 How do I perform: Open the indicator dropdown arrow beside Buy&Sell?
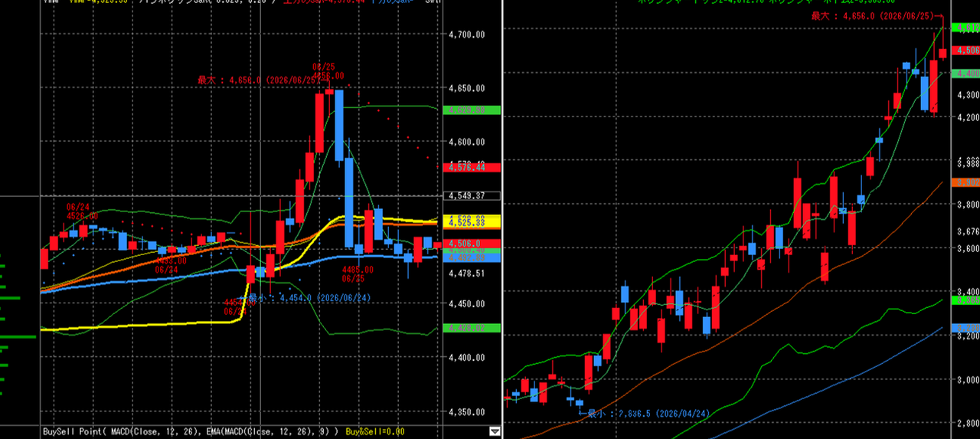pos(494,431)
